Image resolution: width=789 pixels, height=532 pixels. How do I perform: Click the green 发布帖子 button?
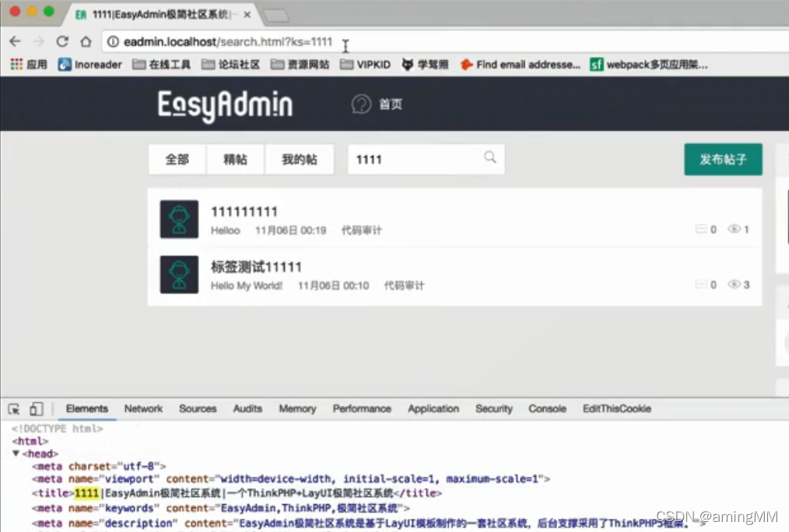click(723, 159)
